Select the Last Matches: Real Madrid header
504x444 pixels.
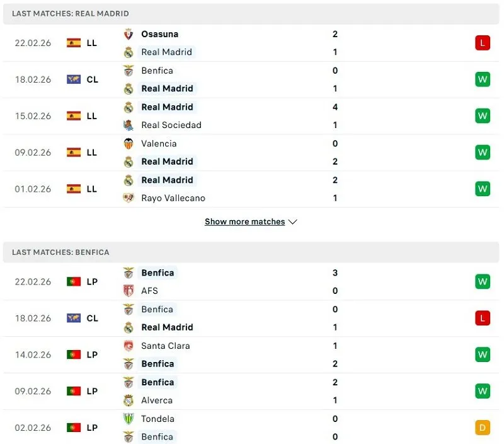pos(70,13)
